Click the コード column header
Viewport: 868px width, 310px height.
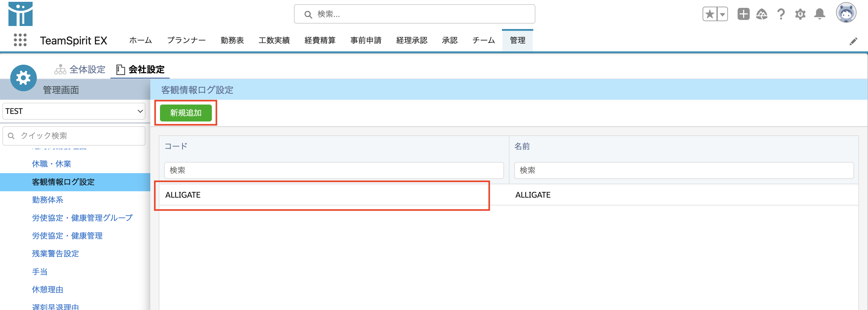pyautogui.click(x=176, y=146)
